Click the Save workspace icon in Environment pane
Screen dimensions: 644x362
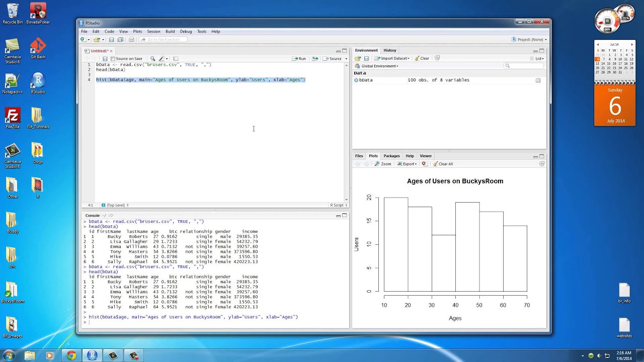366,59
